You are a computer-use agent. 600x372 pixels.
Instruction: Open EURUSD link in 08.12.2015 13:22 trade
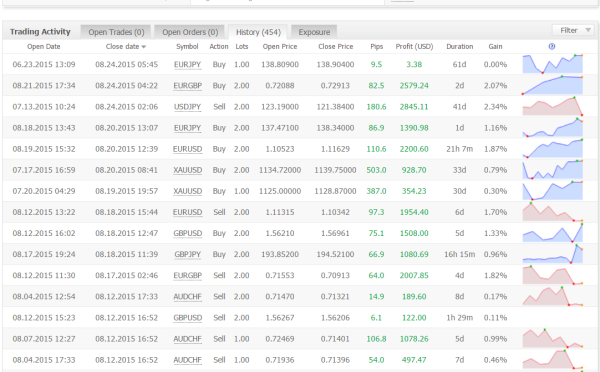pos(187,212)
